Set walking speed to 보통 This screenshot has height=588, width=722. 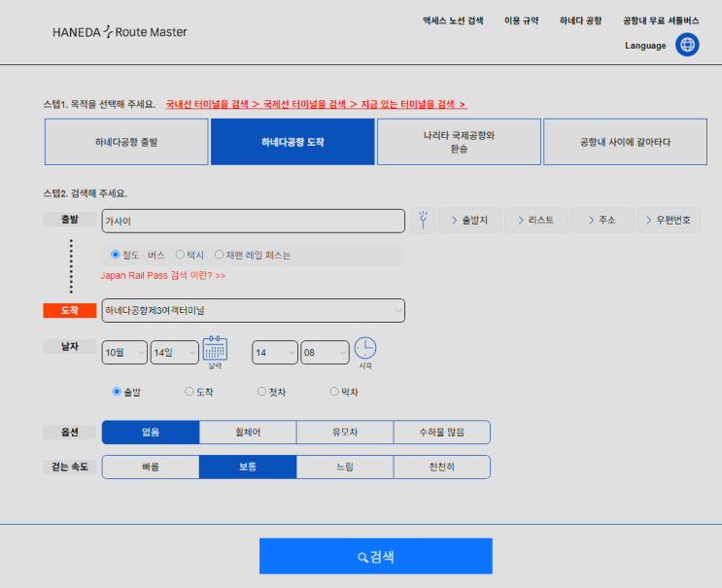(x=248, y=467)
